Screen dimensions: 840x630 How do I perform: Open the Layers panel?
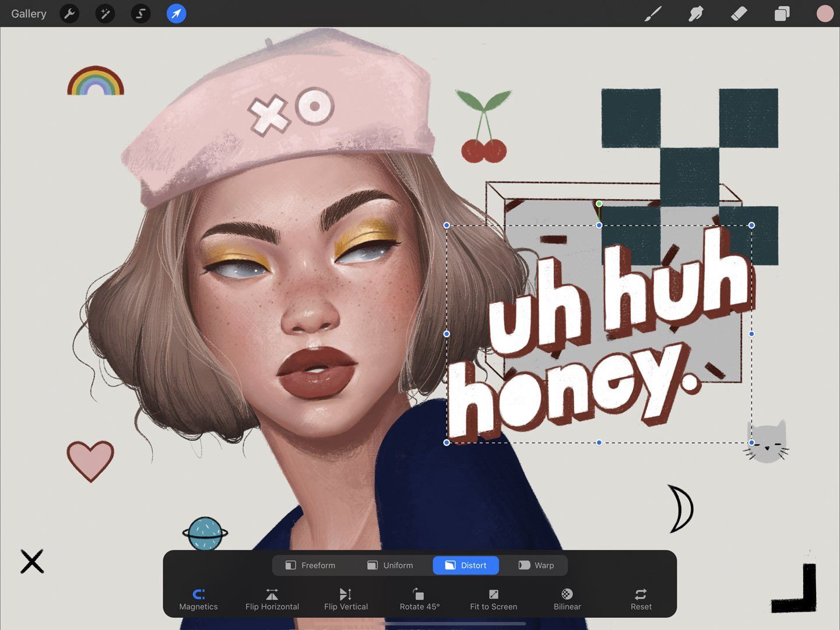click(x=781, y=13)
